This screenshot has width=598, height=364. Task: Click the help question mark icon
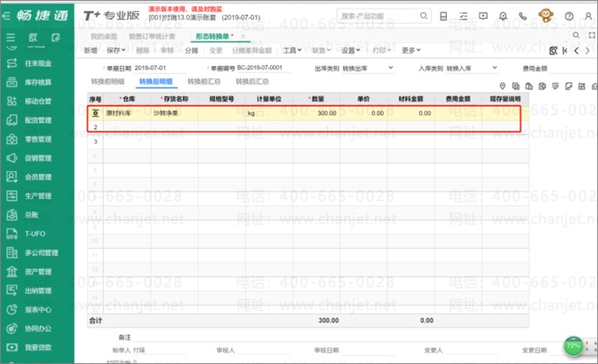pos(569,16)
